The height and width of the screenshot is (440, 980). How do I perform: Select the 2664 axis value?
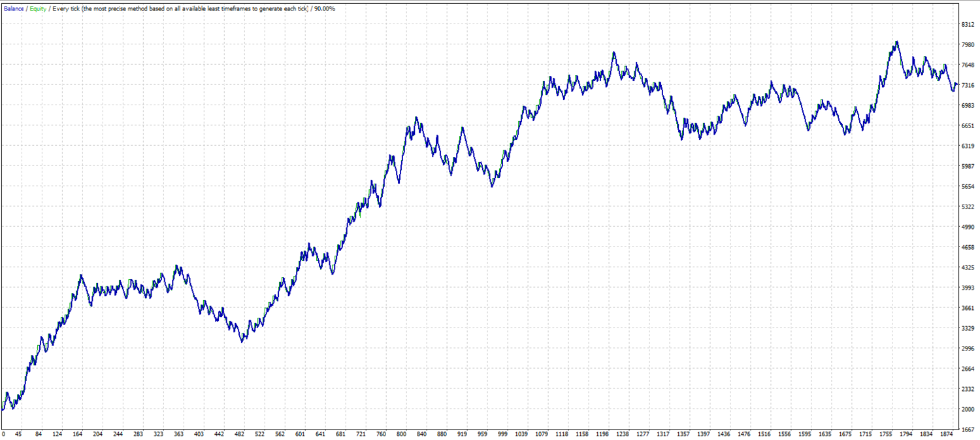click(x=969, y=369)
